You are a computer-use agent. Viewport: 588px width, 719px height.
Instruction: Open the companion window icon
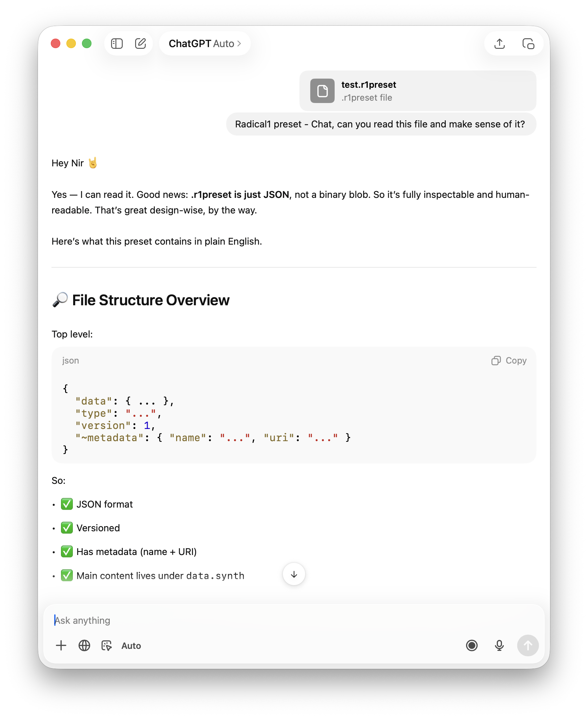pyautogui.click(x=528, y=44)
